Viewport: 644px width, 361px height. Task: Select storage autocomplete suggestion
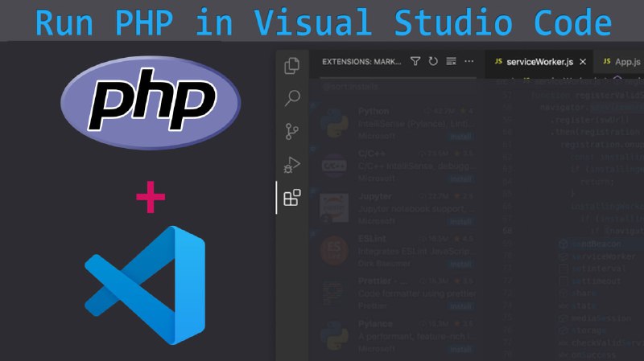click(x=601, y=330)
